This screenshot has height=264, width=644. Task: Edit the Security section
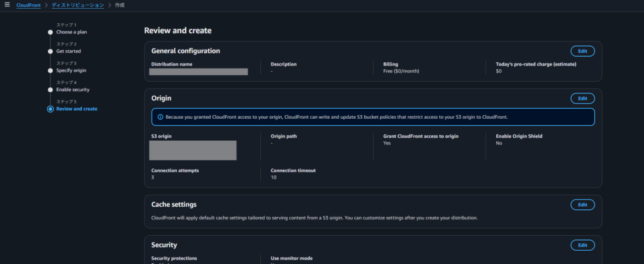click(582, 245)
